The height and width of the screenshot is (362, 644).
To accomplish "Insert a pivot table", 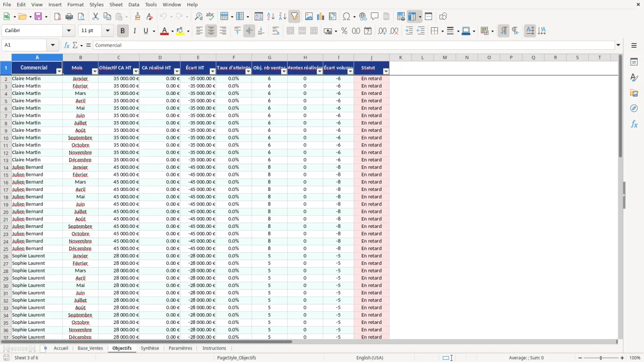I will pos(333,17).
